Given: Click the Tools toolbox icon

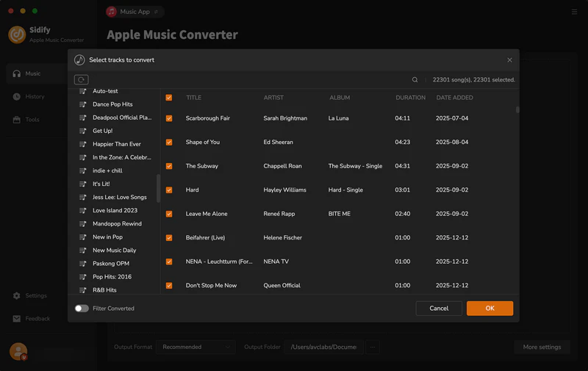Looking at the screenshot, I should coord(16,120).
